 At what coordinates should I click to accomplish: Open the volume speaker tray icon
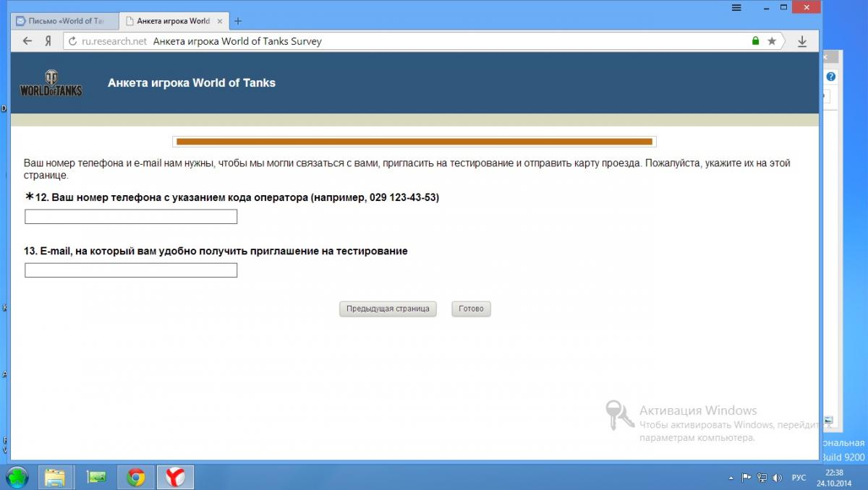778,478
